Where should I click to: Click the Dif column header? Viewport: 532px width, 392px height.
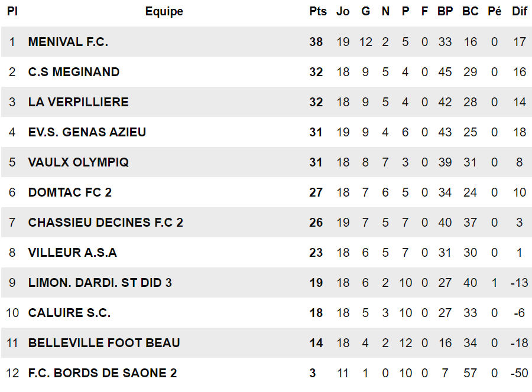point(520,11)
